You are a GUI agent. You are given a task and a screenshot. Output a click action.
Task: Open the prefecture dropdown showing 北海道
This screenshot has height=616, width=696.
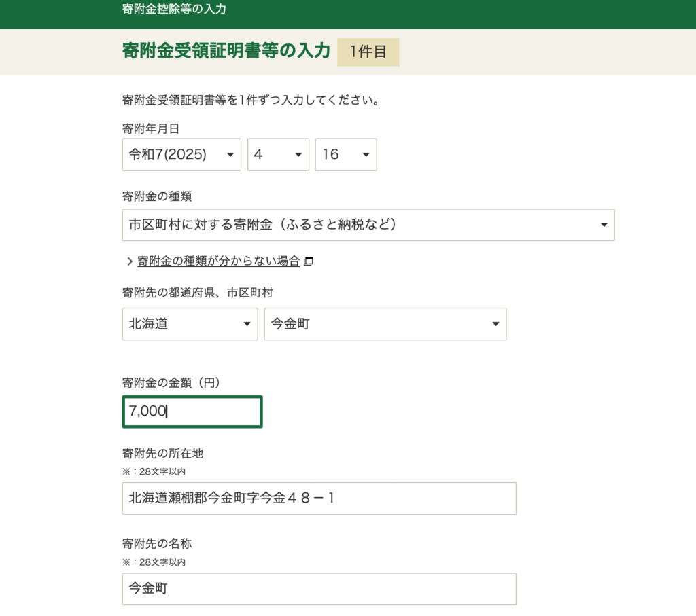coord(190,324)
